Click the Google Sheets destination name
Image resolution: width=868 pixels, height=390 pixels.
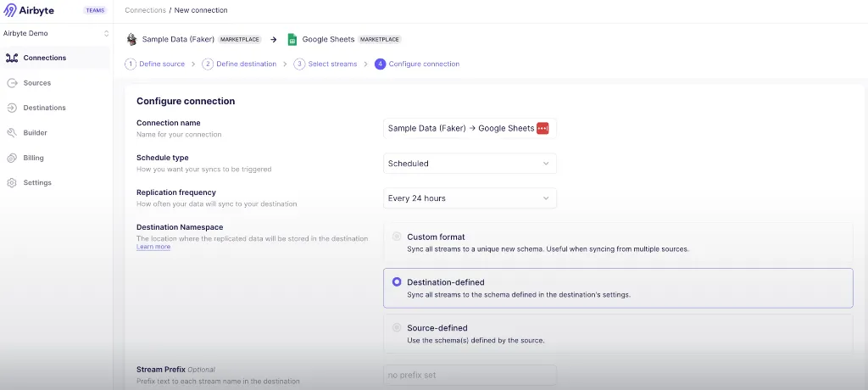(x=328, y=39)
